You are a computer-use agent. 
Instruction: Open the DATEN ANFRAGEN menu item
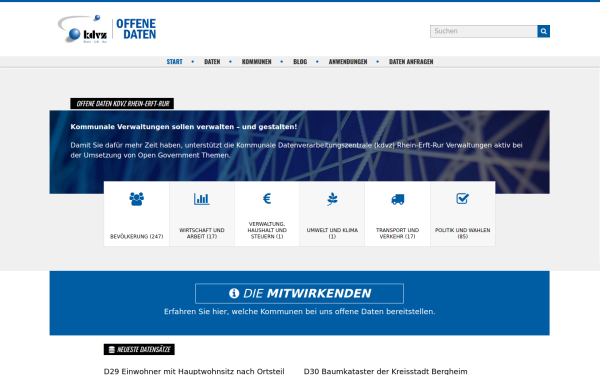[411, 62]
